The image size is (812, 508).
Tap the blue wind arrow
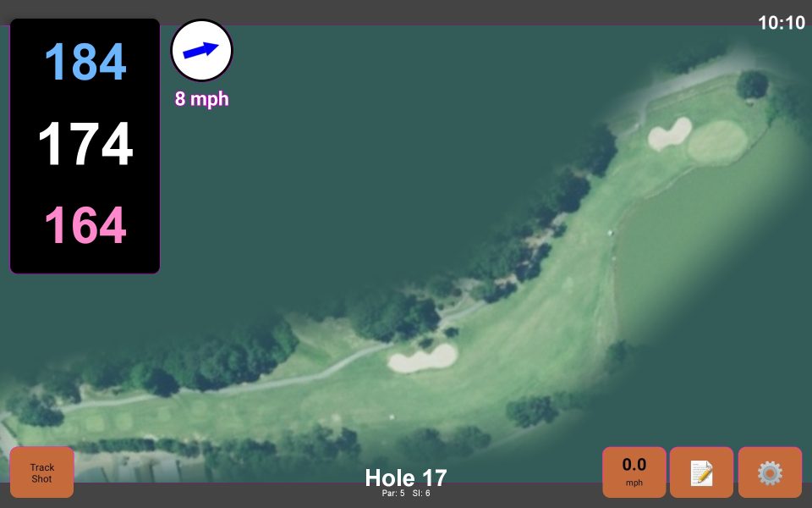(202, 49)
